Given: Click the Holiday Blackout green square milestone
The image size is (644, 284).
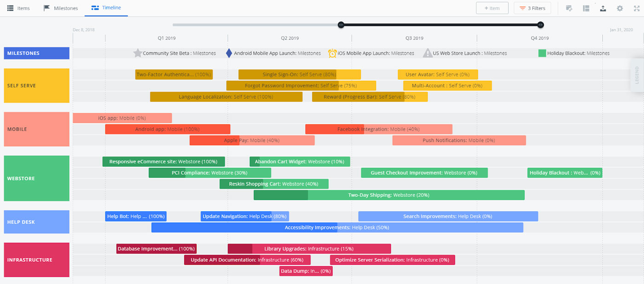Looking at the screenshot, I should pos(542,53).
